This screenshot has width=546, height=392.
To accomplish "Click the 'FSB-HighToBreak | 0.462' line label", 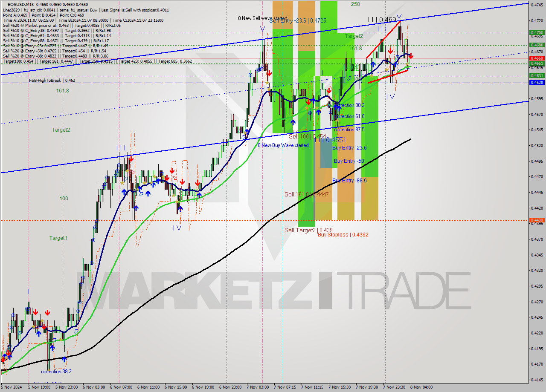I will (52, 80).
